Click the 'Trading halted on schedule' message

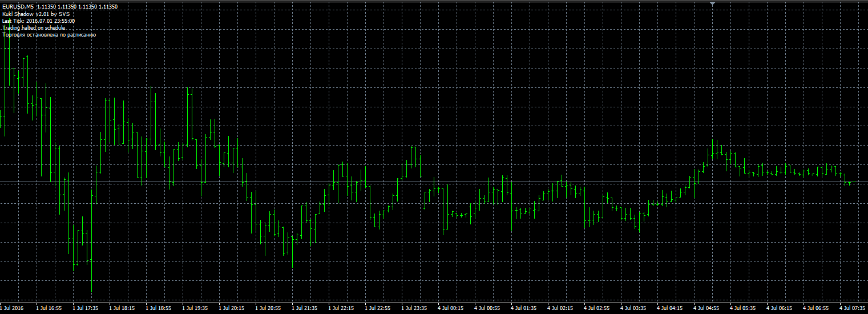(34, 27)
